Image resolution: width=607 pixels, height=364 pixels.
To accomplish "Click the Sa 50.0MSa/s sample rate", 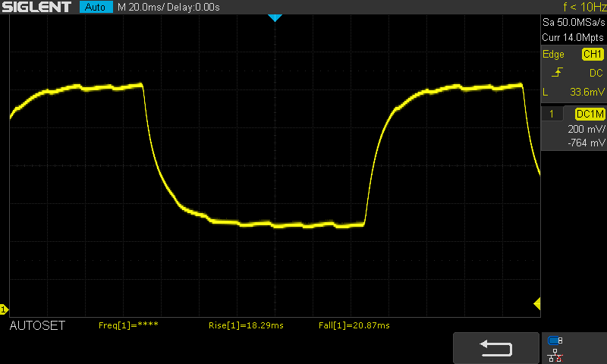I will (x=574, y=23).
